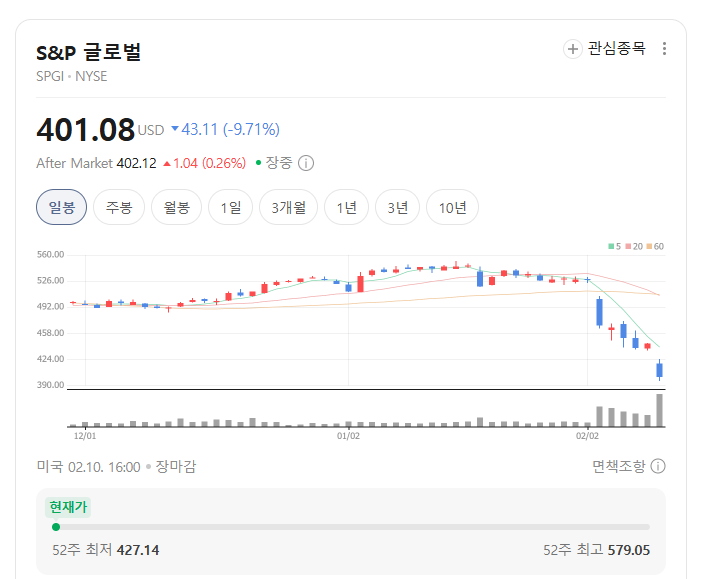Switch to 주봉 weekly candle tab
The height and width of the screenshot is (579, 708).
click(x=119, y=207)
